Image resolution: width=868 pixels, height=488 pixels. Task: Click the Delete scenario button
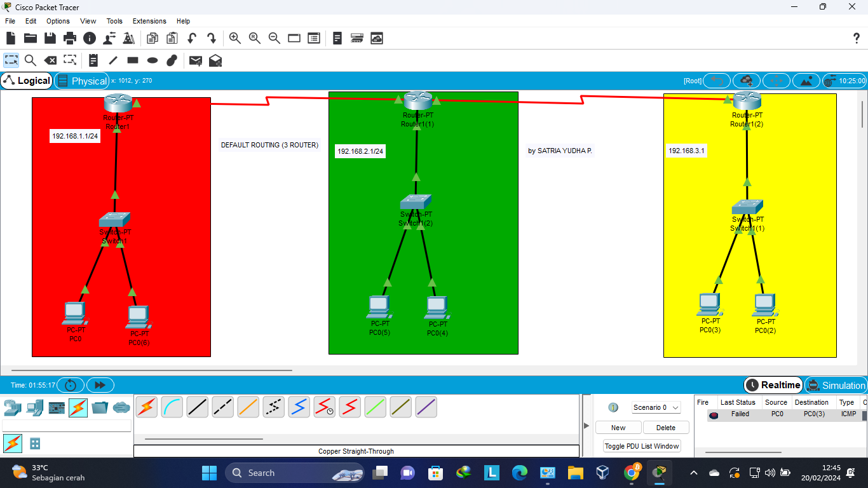click(666, 428)
